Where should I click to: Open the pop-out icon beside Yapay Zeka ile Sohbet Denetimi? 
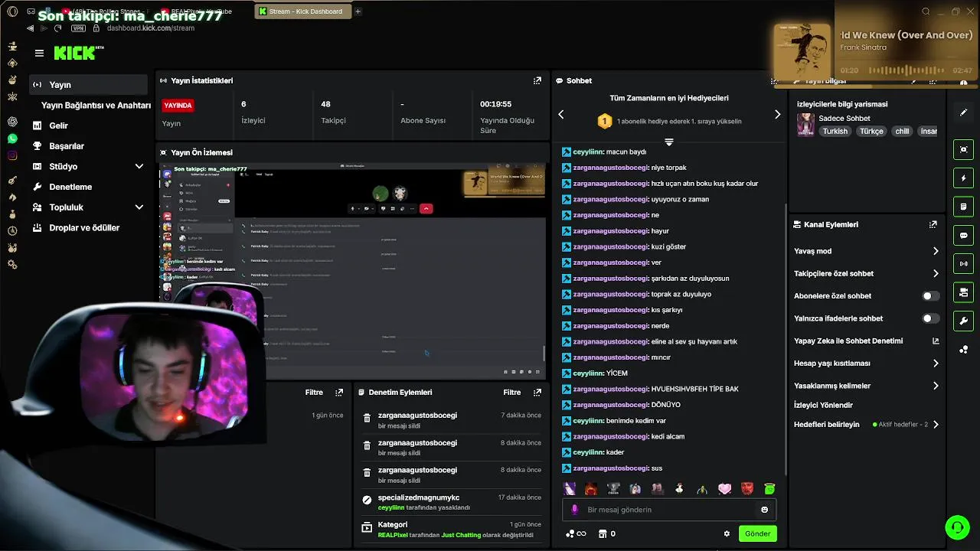click(x=935, y=341)
